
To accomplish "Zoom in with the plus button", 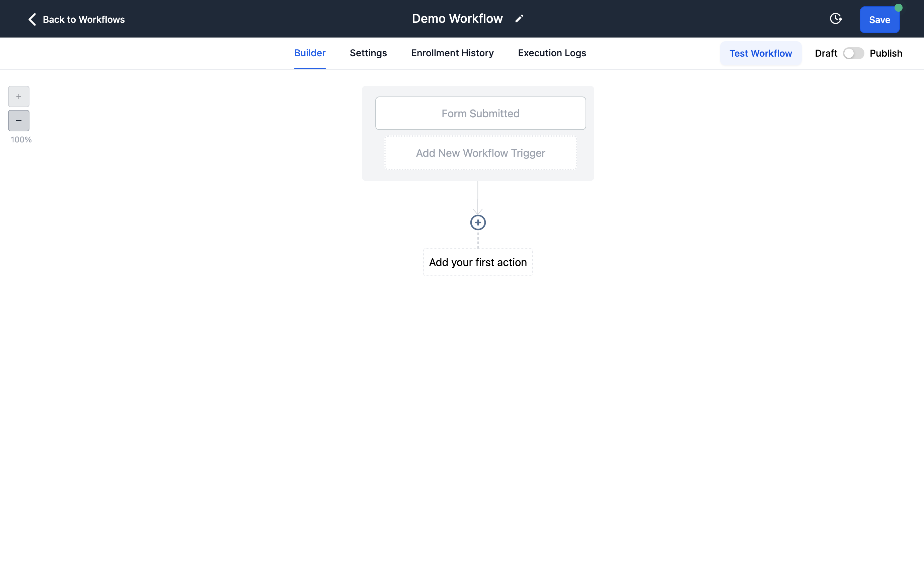I will 19,96.
